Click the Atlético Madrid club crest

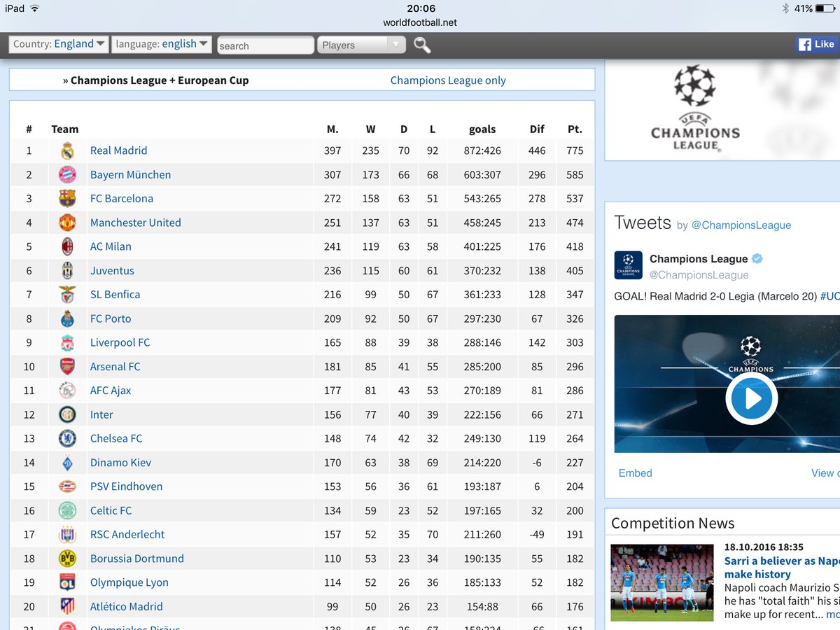[67, 606]
